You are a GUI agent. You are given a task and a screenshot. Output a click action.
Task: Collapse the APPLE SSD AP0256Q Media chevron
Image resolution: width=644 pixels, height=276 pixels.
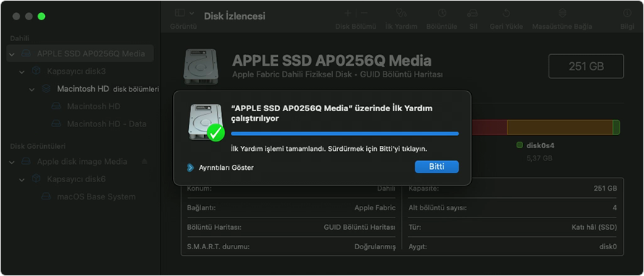coord(12,54)
